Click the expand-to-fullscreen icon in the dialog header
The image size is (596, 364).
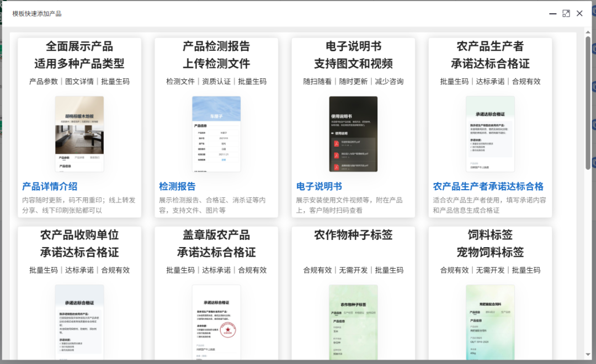(x=566, y=13)
